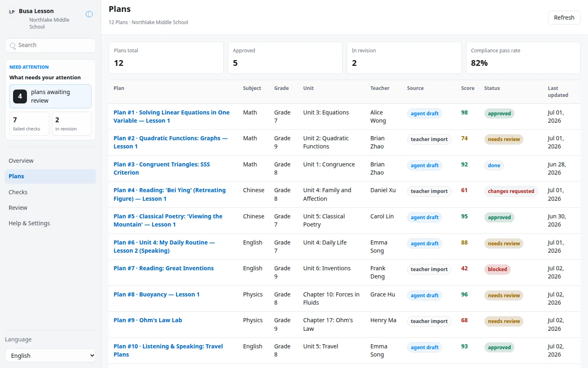Click Unit 1: Congruence cell
Viewport: 588px width, 368px height.
(x=329, y=164)
